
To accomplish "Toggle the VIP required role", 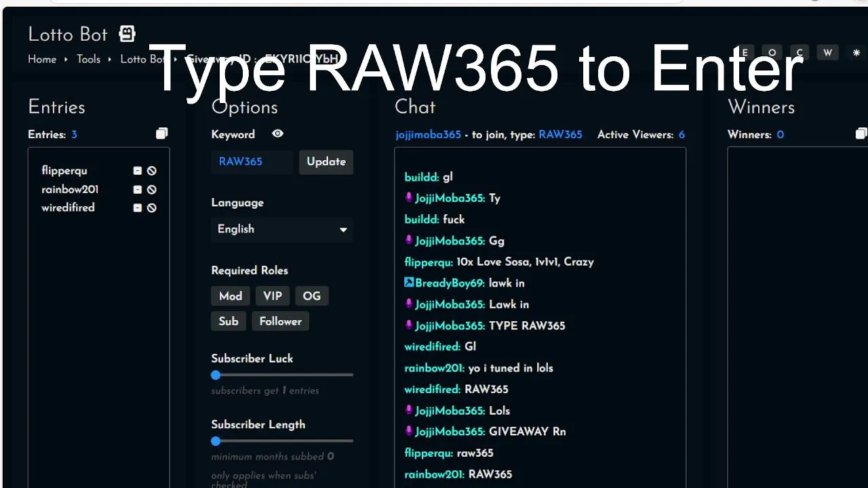I will pyautogui.click(x=273, y=296).
